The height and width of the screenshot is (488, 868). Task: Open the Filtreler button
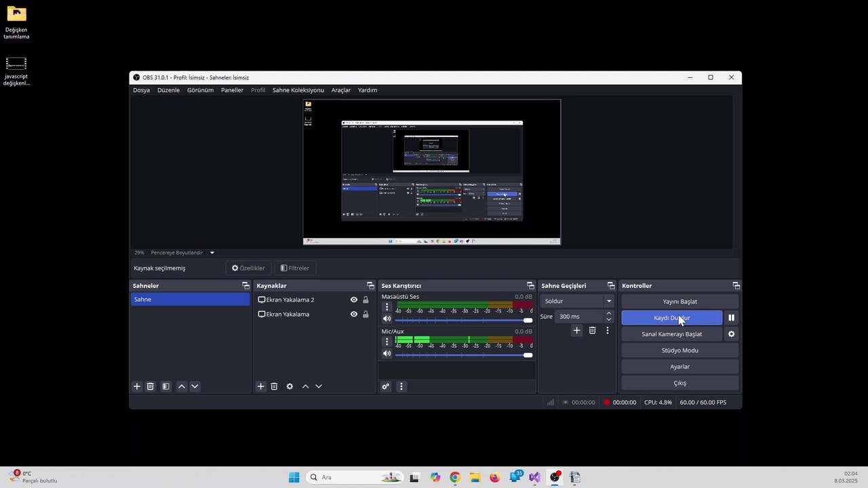295,268
